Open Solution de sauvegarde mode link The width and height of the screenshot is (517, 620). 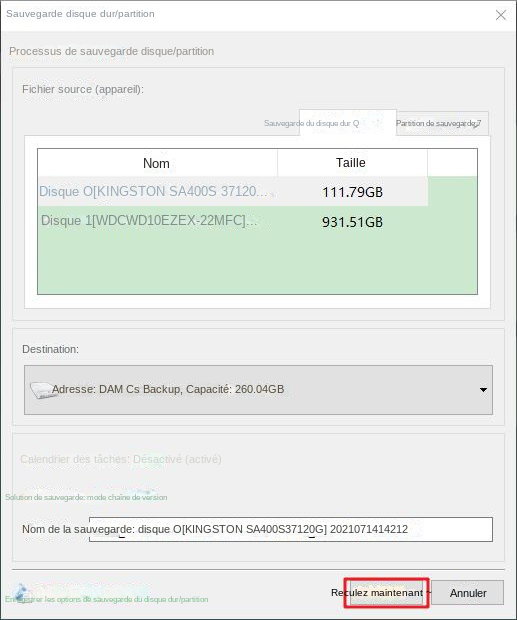86,497
